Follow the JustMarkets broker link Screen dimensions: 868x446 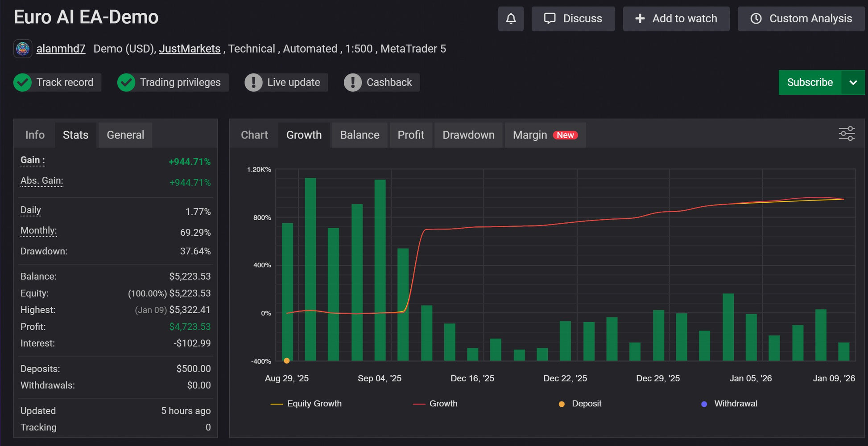190,49
